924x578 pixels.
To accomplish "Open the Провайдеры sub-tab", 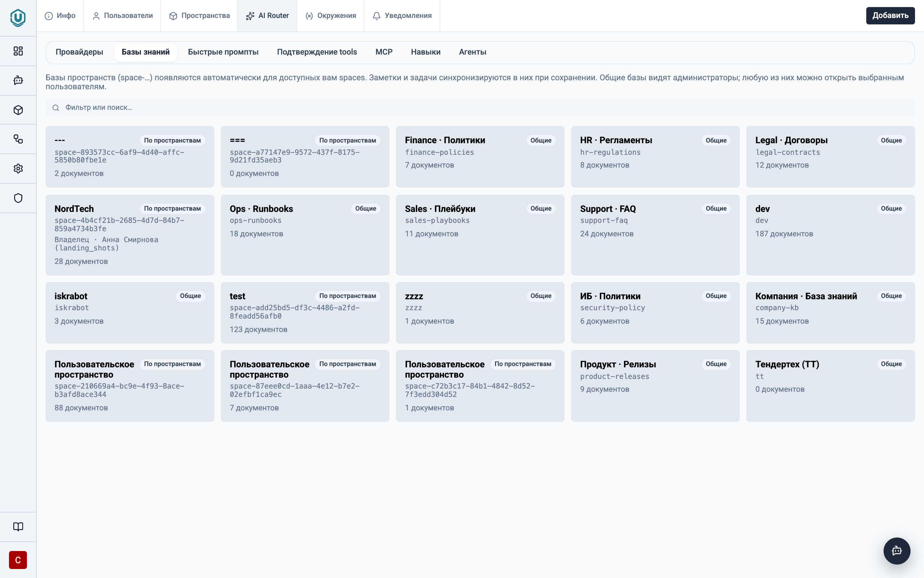I will coord(80,52).
